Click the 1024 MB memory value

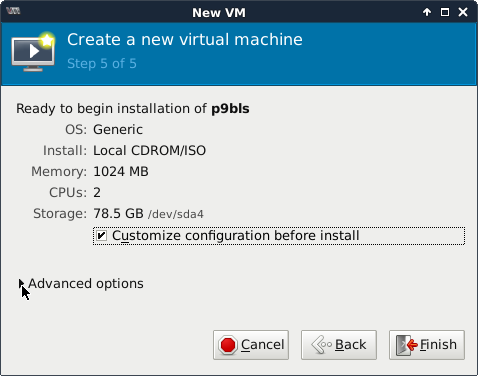(121, 172)
